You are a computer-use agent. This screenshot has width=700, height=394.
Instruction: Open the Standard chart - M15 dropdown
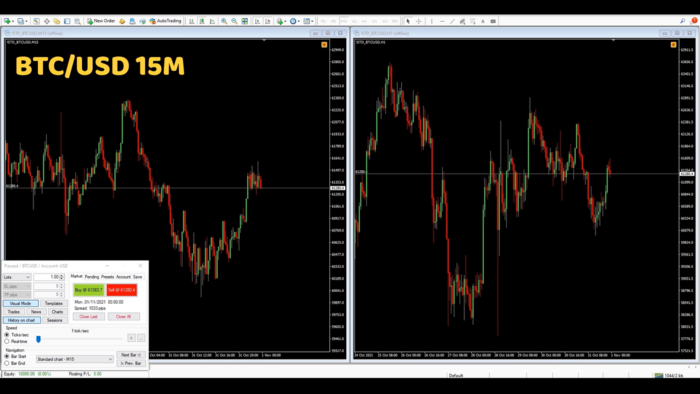click(75, 359)
